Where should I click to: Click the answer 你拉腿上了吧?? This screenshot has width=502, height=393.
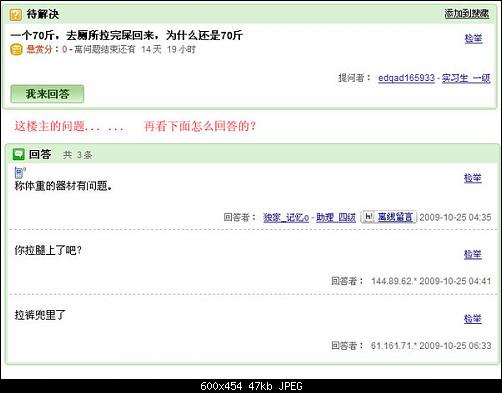coord(48,250)
